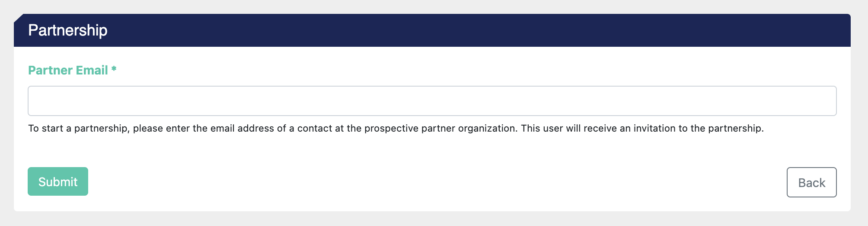This screenshot has width=868, height=226.
Task: Click the angled top-left corner of the header
Action: [19, 18]
